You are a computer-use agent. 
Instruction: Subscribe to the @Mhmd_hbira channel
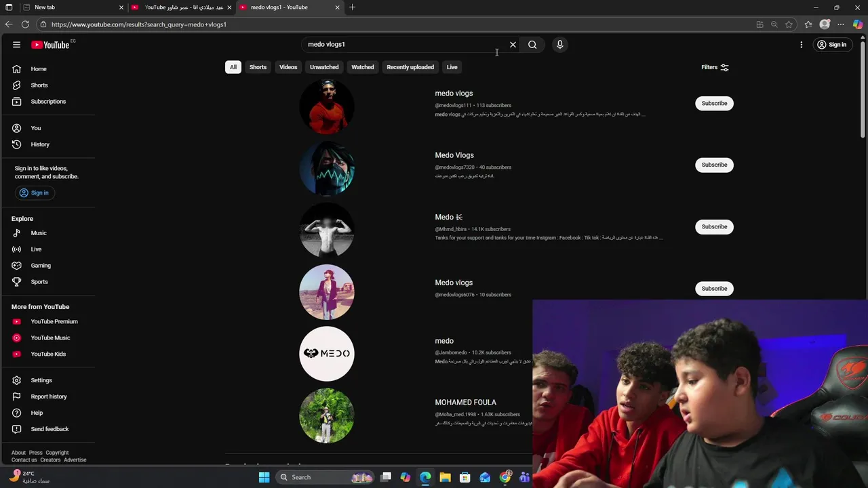click(x=714, y=226)
